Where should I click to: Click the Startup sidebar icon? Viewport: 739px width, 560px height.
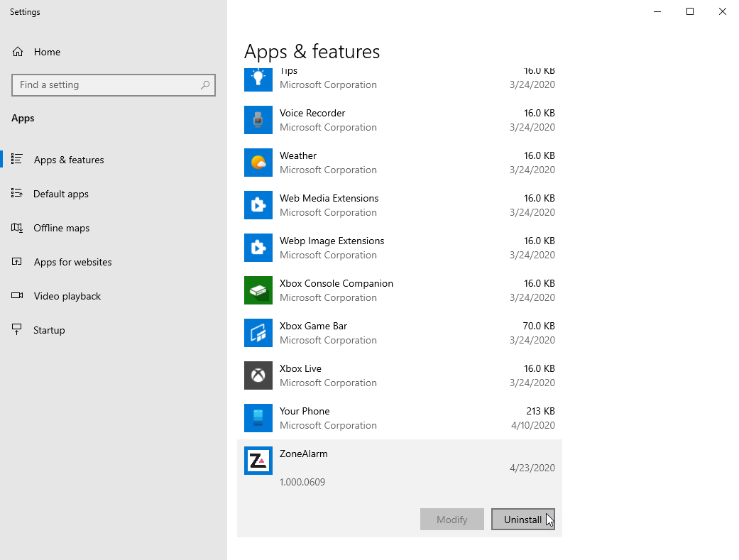click(17, 329)
